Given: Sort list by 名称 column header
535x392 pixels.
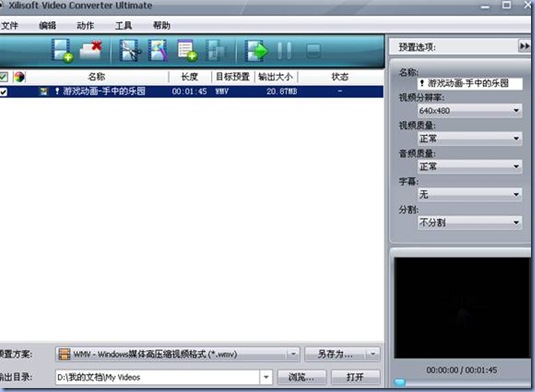Looking at the screenshot, I should coord(97,77).
